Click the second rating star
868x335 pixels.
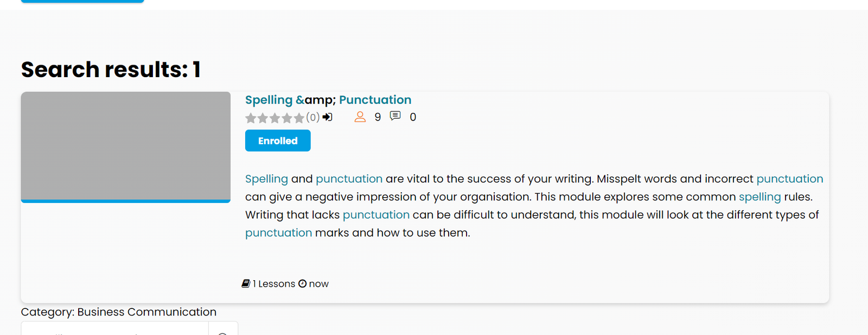click(263, 118)
